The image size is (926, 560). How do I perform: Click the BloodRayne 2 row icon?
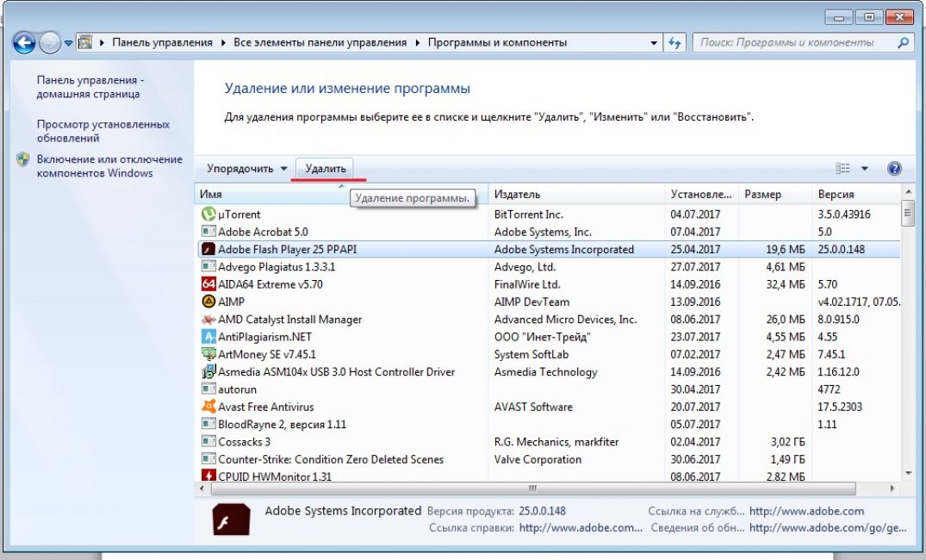coord(208,424)
